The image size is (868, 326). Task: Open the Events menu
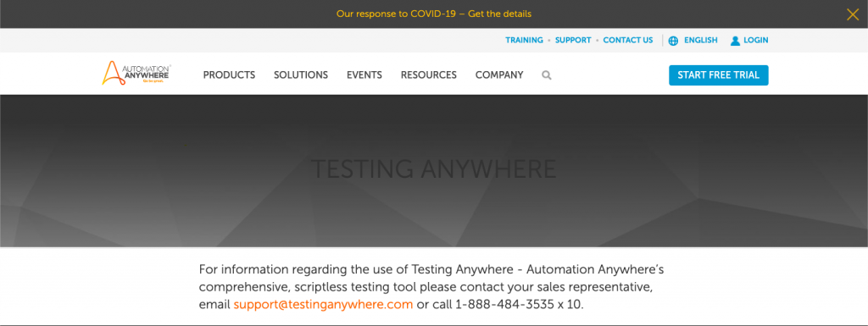[x=364, y=75]
